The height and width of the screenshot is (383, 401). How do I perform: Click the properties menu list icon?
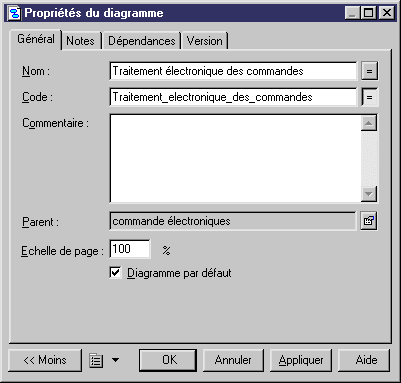96,360
